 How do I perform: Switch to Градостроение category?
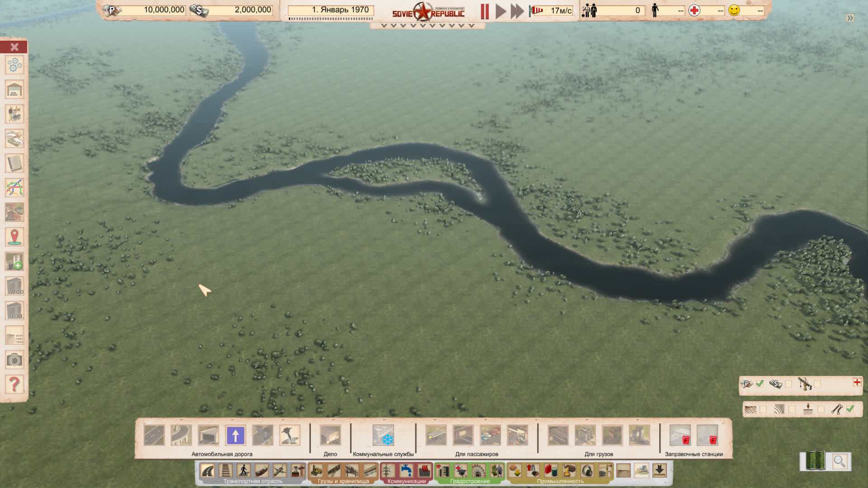click(470, 481)
